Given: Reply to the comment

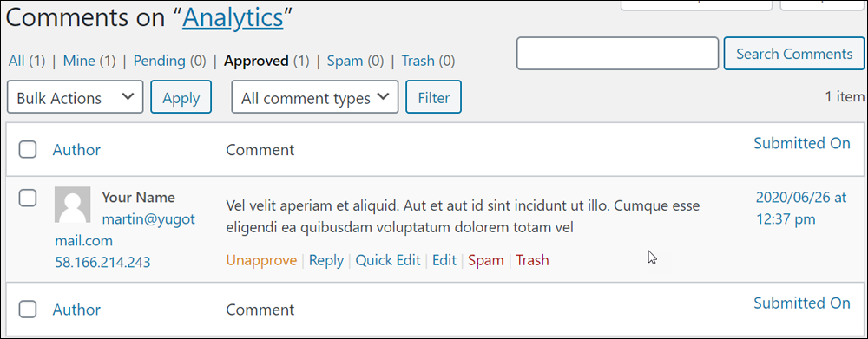Looking at the screenshot, I should [326, 260].
